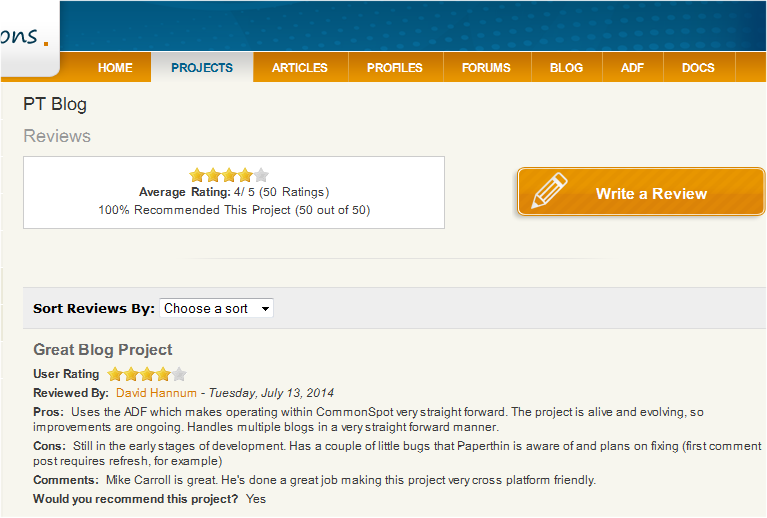Click the Write a Review button

click(641, 192)
